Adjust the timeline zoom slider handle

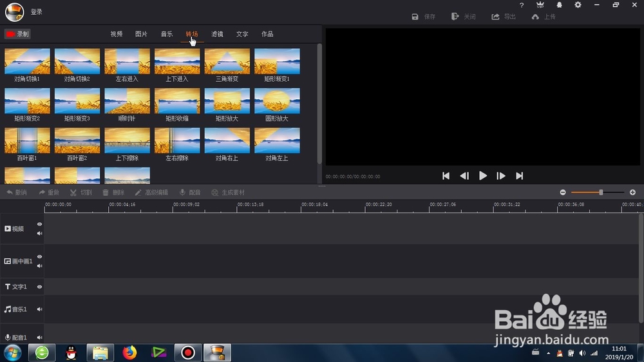[601, 193]
